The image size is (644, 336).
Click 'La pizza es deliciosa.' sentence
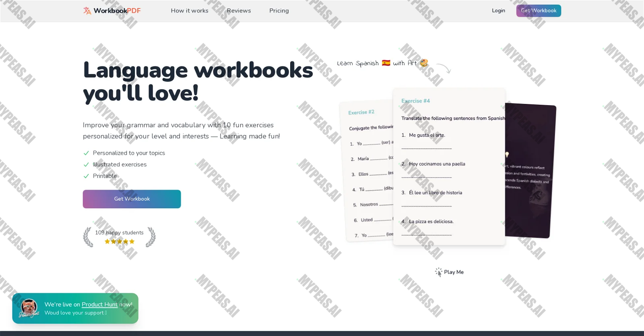pos(431,222)
